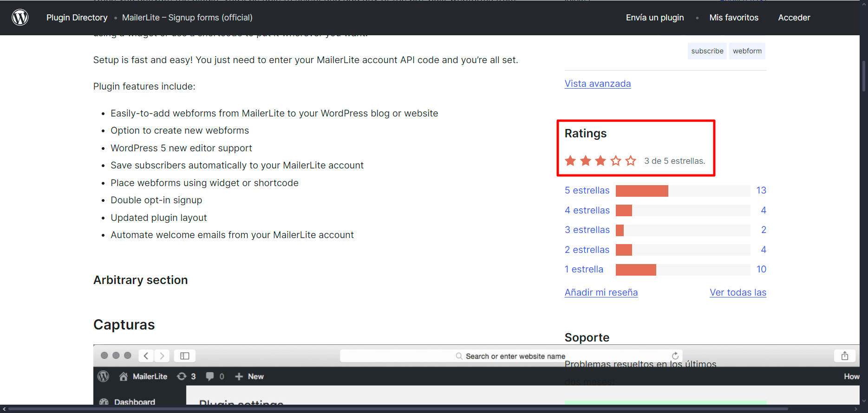The width and height of the screenshot is (868, 413).
Task: Click the Capturas screenshot image
Action: (476, 374)
